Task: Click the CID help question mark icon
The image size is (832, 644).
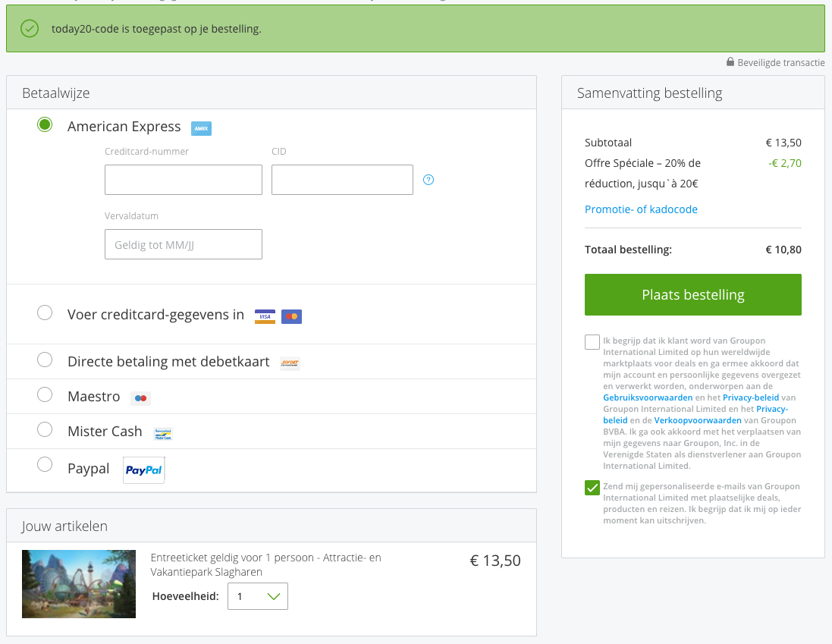Action: click(429, 180)
